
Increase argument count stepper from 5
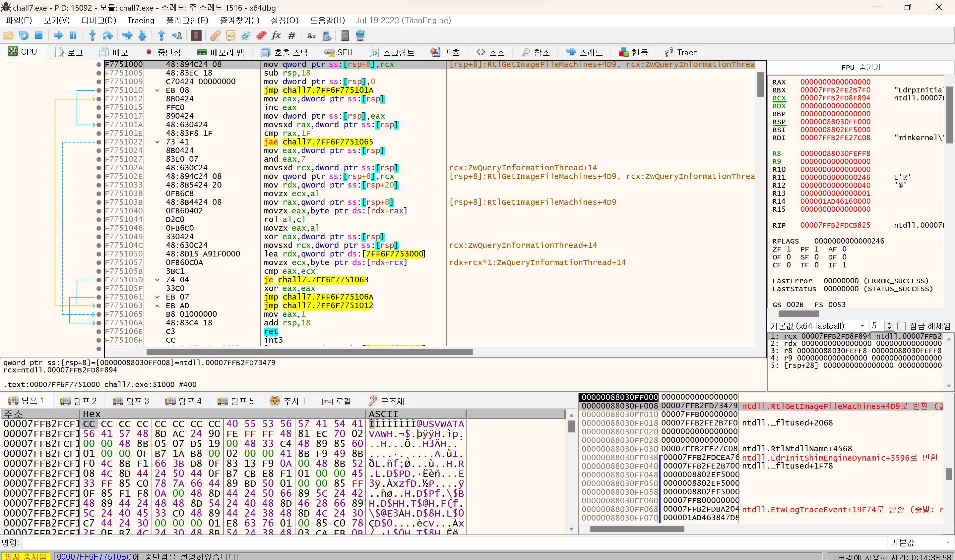(x=889, y=323)
